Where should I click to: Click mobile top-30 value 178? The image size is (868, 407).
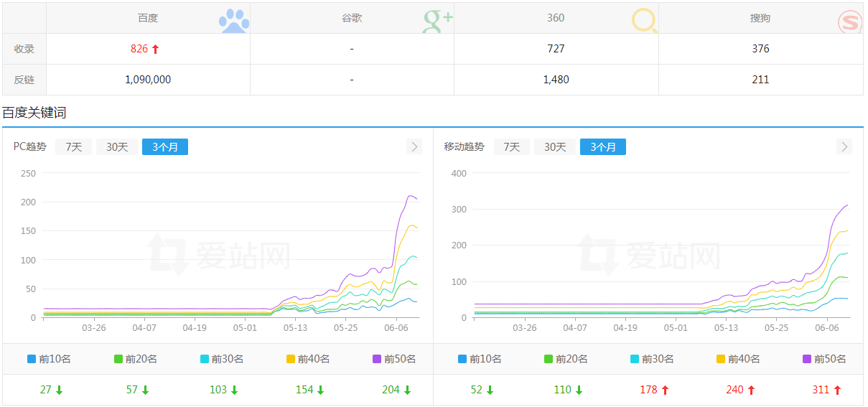click(649, 390)
